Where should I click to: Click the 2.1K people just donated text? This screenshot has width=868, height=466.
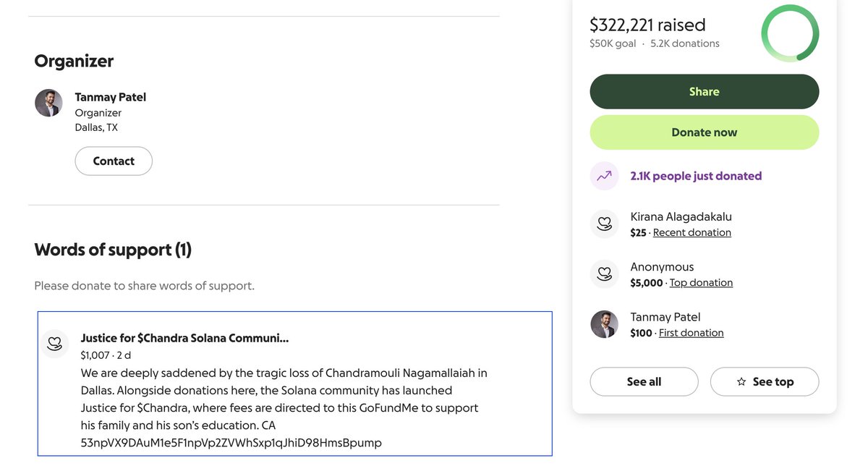click(x=696, y=176)
